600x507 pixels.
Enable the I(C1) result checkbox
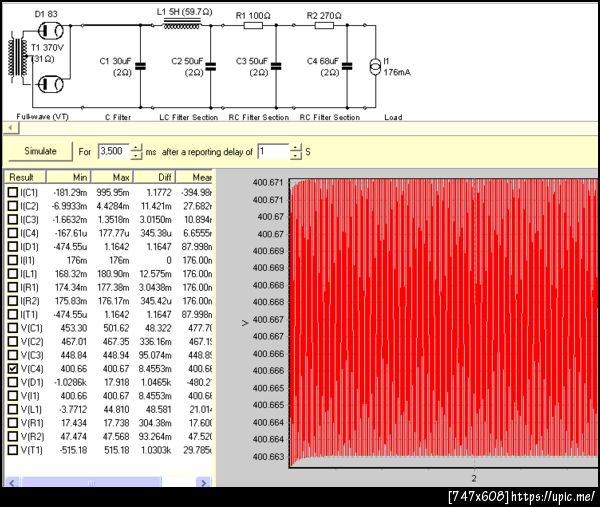click(x=13, y=192)
